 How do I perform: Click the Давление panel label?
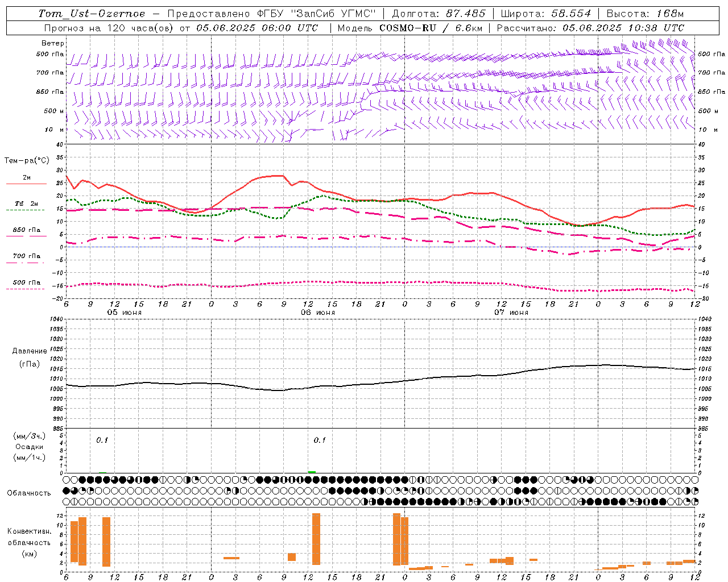pos(29,351)
